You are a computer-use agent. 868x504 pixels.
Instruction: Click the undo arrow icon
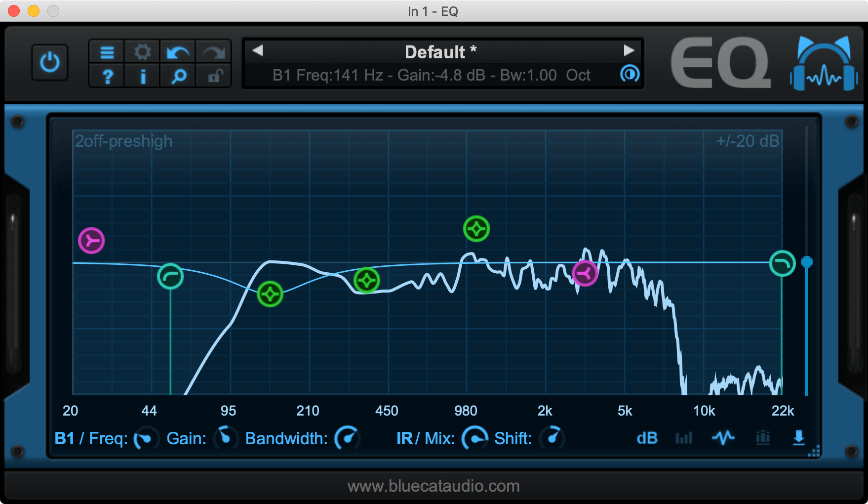pyautogui.click(x=178, y=52)
